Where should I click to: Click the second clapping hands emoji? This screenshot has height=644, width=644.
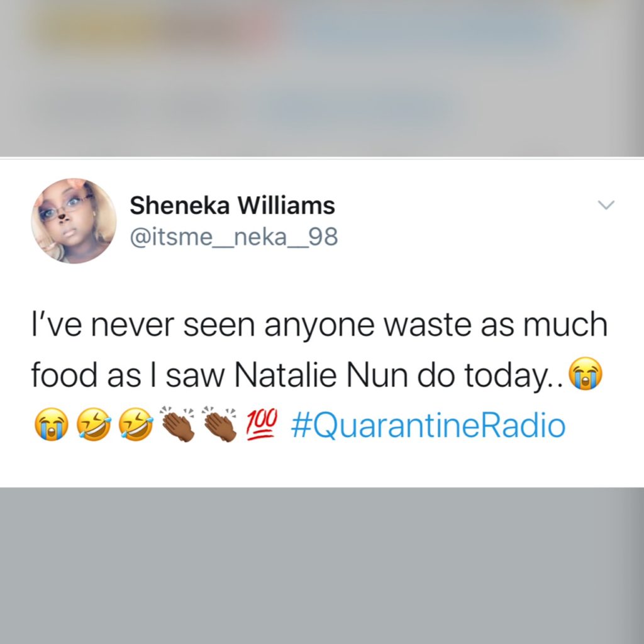click(219, 423)
